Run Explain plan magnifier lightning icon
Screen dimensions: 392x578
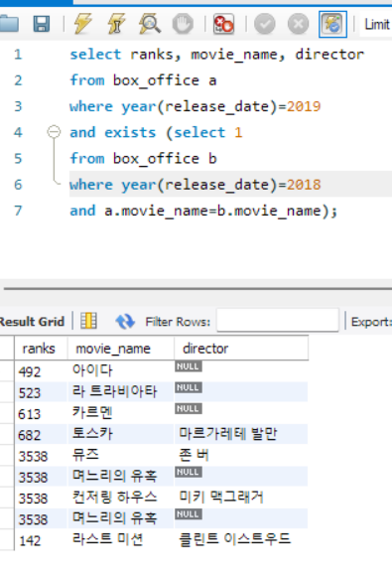150,24
